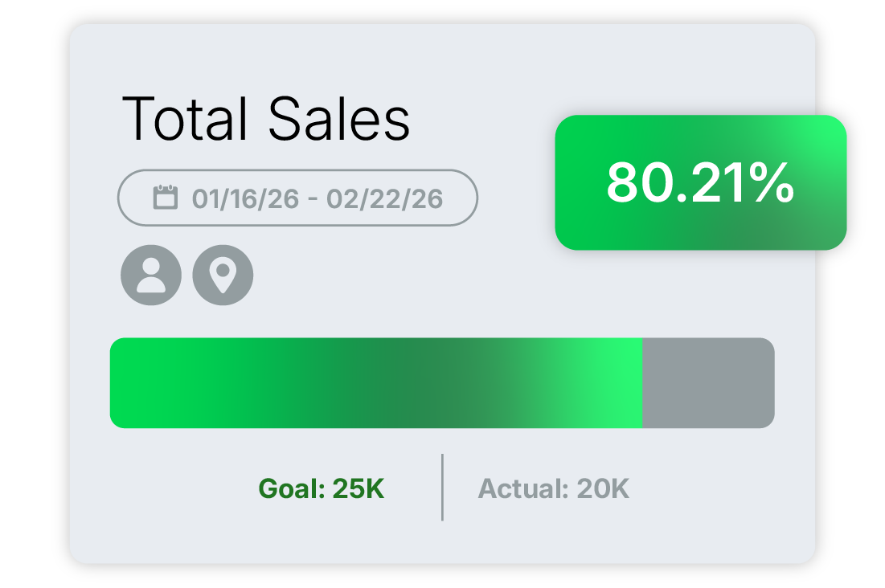Click the Total Sales heading
This screenshot has height=588, width=885.
click(x=265, y=119)
